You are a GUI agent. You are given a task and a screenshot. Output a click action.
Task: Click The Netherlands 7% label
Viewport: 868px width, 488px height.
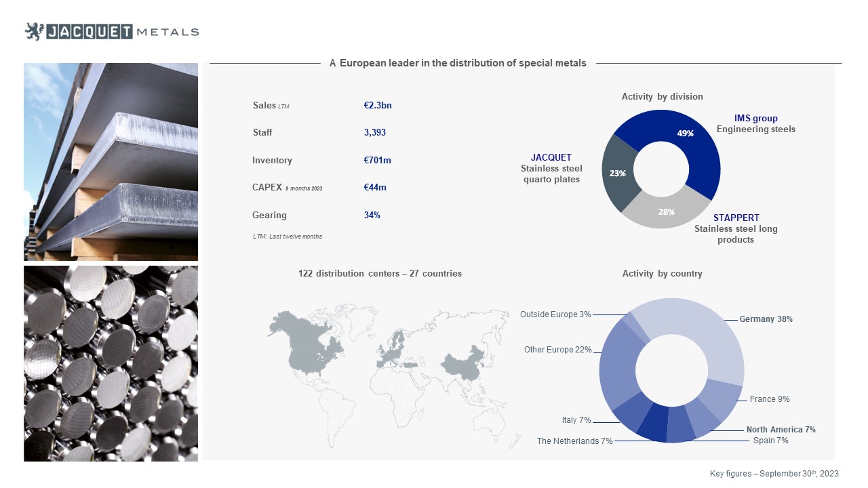click(x=574, y=441)
